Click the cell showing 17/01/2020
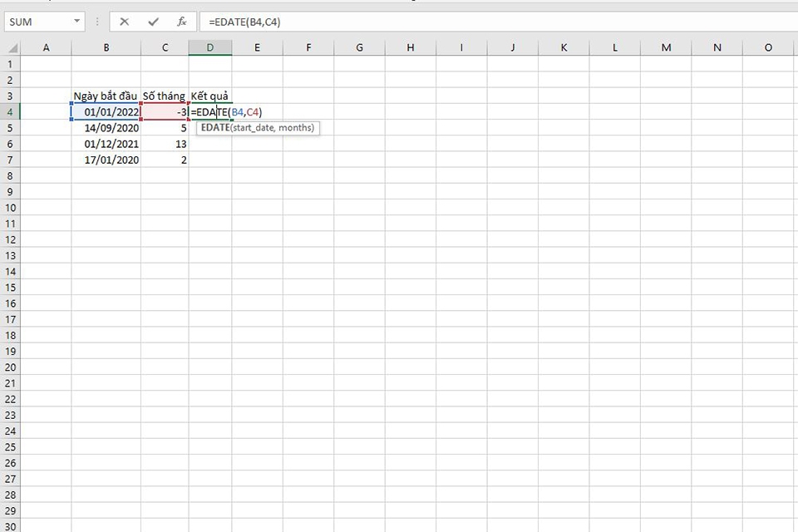The image size is (798, 532). [x=106, y=160]
